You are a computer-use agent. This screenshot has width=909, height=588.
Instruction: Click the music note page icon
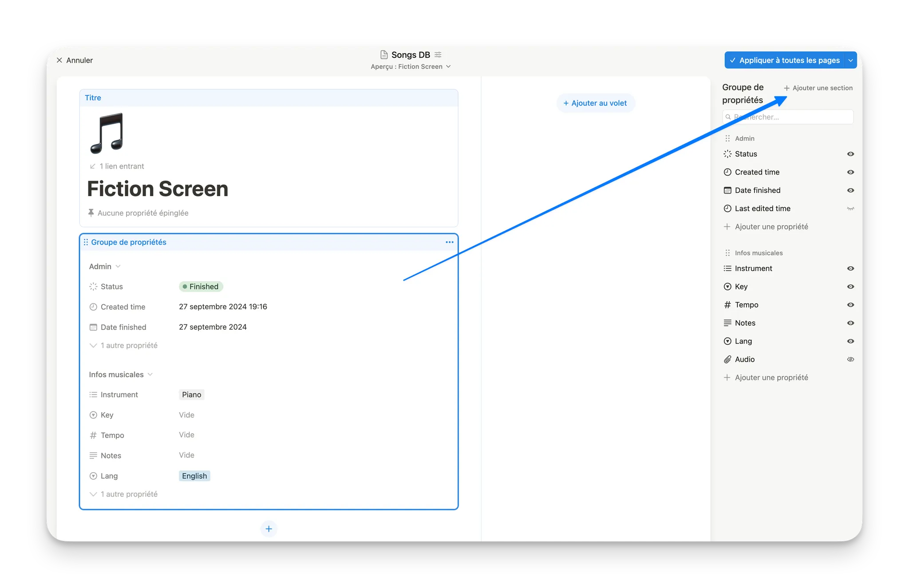click(x=107, y=133)
